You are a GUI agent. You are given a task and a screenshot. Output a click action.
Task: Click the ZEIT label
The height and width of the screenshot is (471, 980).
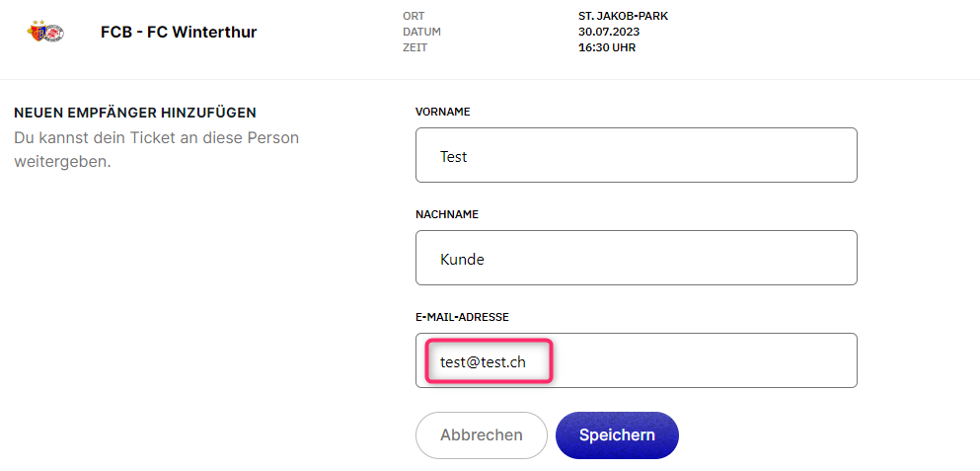[x=415, y=47]
